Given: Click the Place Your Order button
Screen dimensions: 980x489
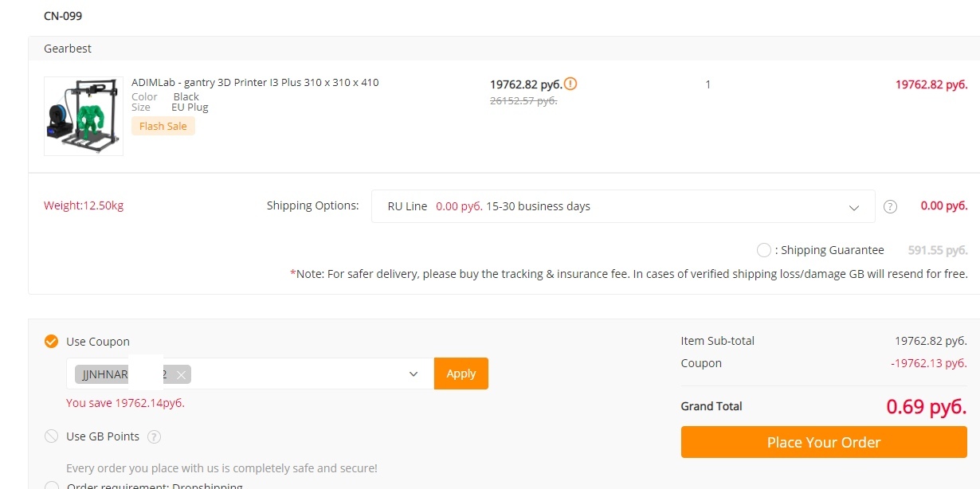Looking at the screenshot, I should 824,442.
